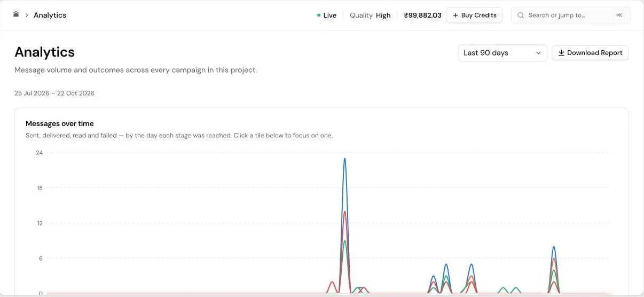Click the tall blue peak near 24
Screen dimensions: 644x297
tap(345, 159)
